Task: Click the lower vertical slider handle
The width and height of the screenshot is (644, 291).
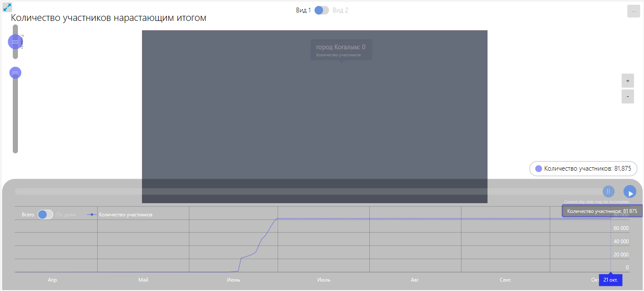Action: coord(15,73)
